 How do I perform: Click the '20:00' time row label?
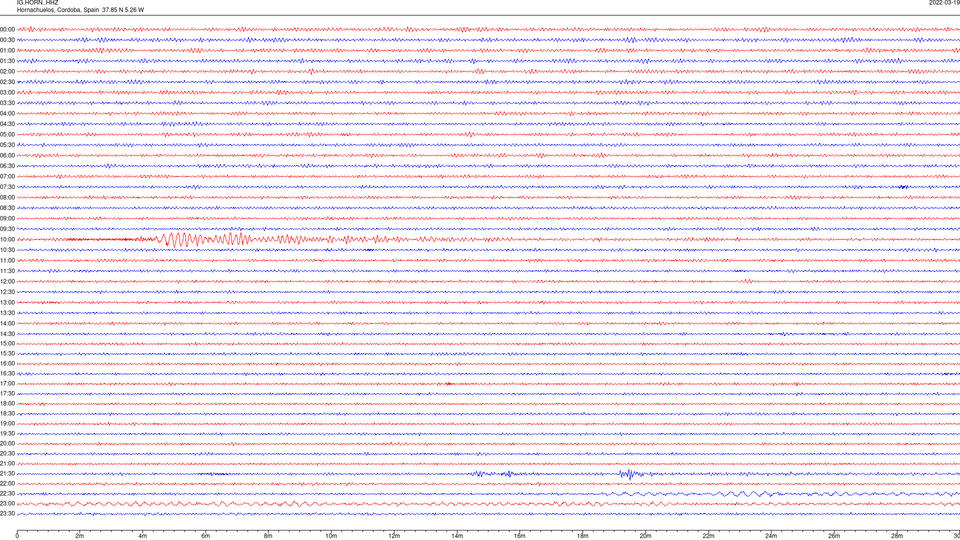click(7, 444)
